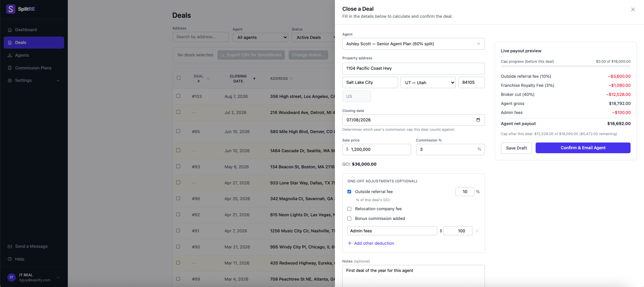Open the closing date calendar picker icon
The image size is (644, 287).
[x=478, y=120]
